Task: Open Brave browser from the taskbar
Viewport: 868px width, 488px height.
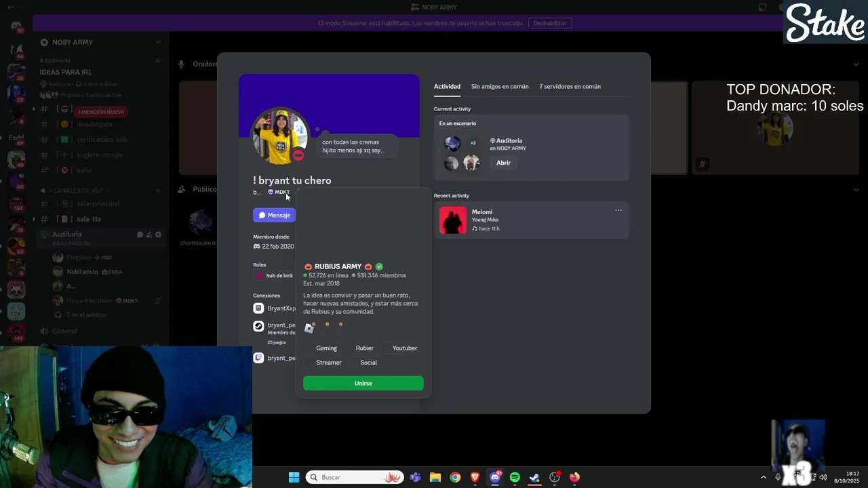Action: click(475, 477)
